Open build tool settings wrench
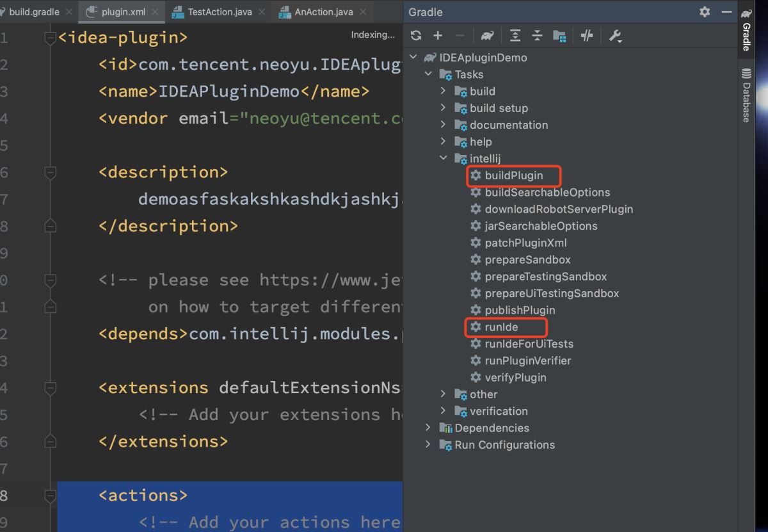 [615, 36]
